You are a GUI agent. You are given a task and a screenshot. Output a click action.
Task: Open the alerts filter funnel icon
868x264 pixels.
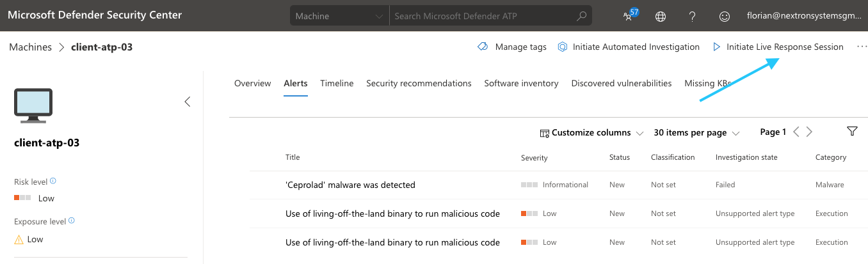pyautogui.click(x=852, y=132)
